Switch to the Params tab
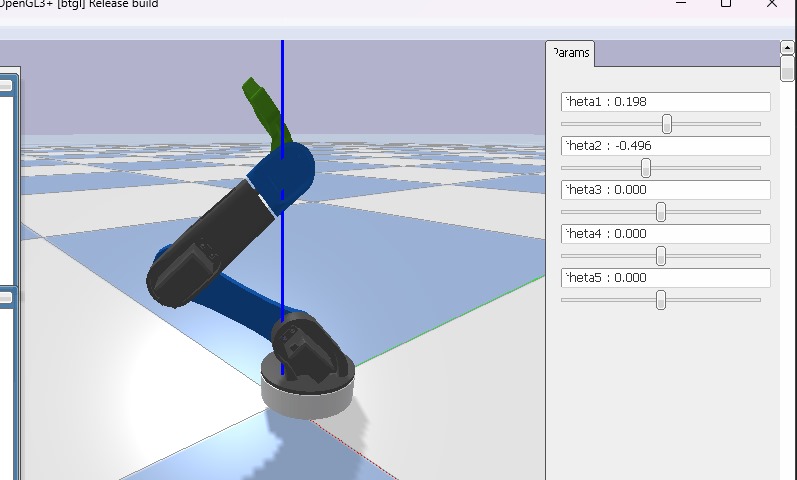Screen dimensions: 797x480 (571, 53)
